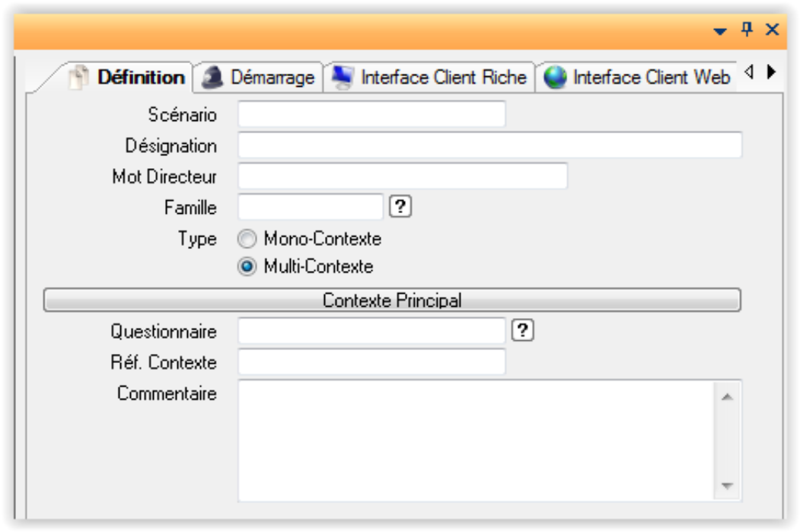Click the Commentaire scrollbar up arrow
This screenshot has width=800, height=532.
[x=726, y=397]
